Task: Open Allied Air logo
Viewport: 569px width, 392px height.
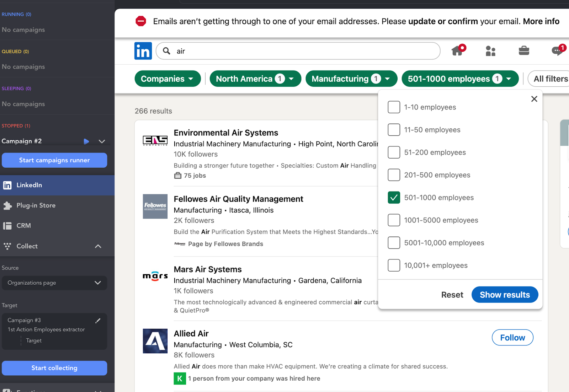Action: coord(155,341)
